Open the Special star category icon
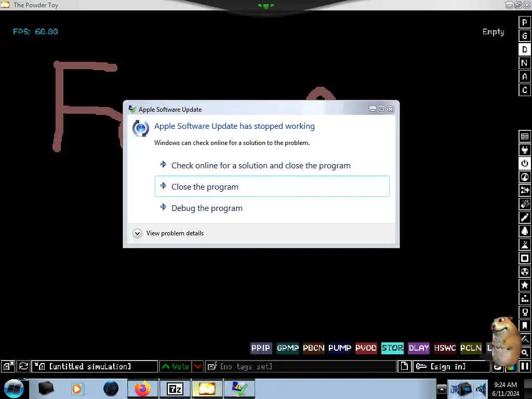532x399 pixels. pyautogui.click(x=525, y=285)
